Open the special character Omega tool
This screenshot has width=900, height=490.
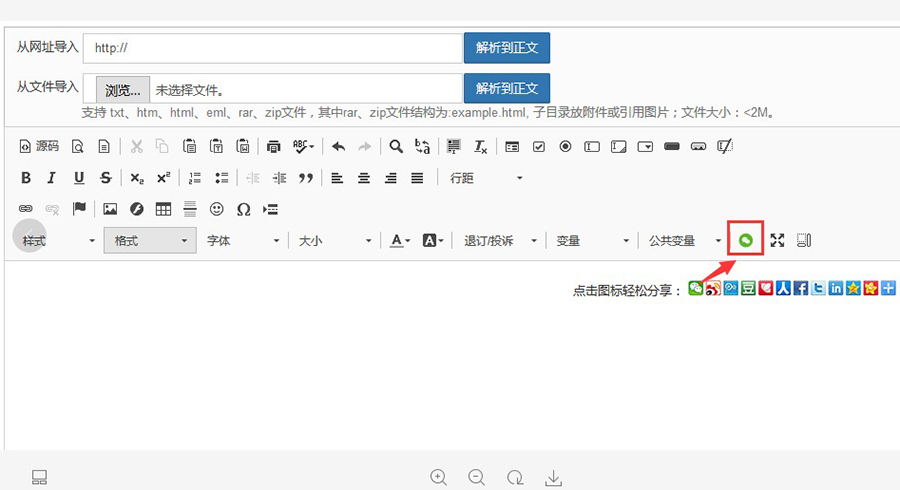point(243,209)
